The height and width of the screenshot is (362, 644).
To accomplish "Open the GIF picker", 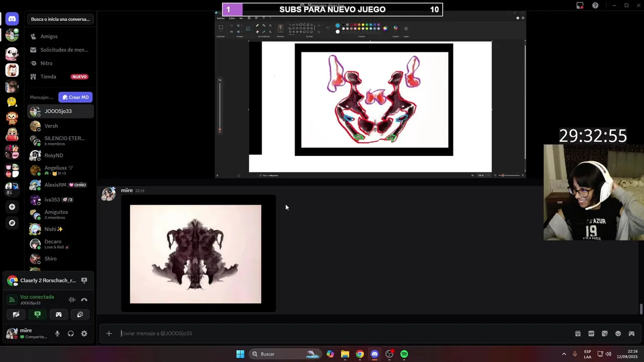I will pos(591,333).
